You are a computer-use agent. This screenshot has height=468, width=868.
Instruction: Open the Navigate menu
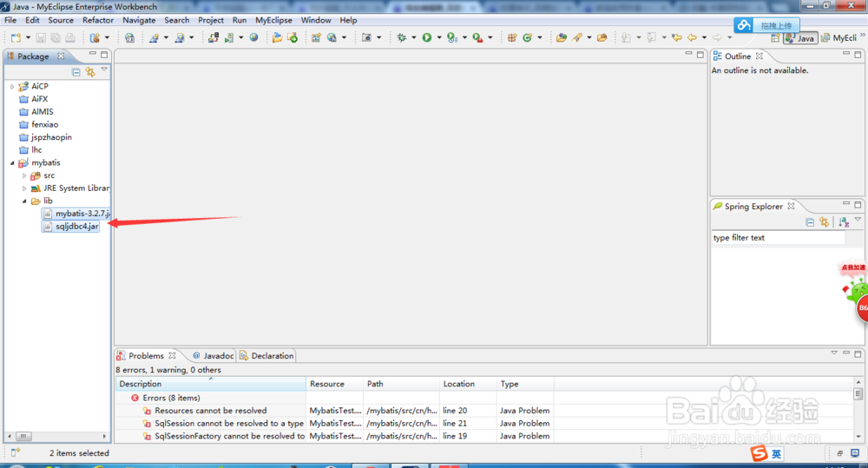point(139,20)
